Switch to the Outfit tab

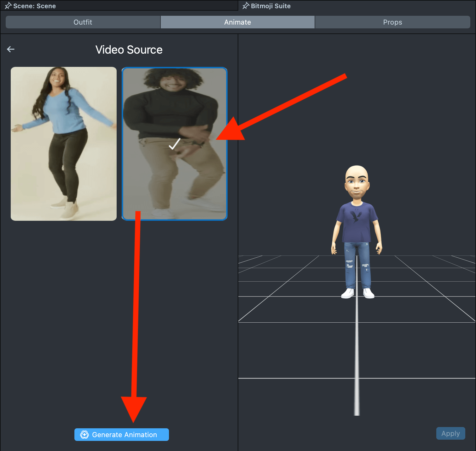pyautogui.click(x=83, y=22)
